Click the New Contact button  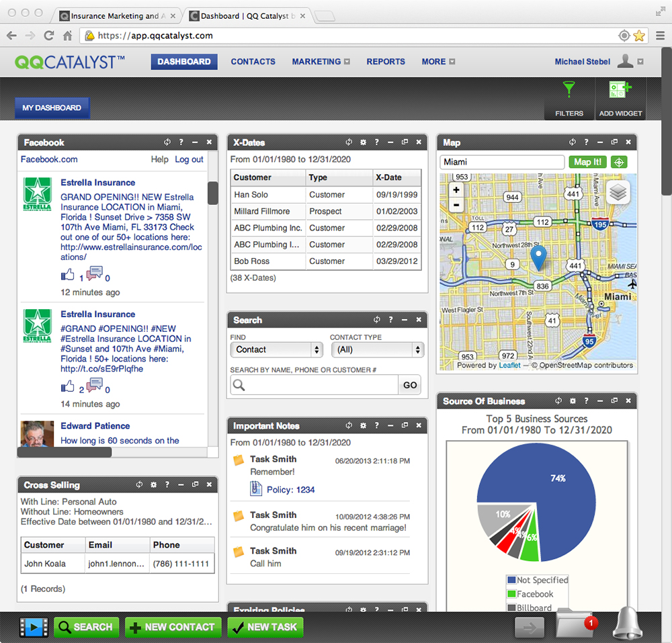(x=173, y=627)
